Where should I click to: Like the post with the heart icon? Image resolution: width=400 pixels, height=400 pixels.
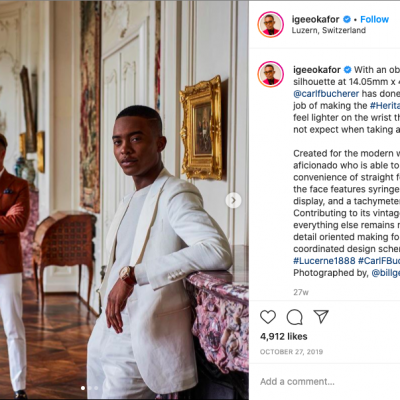pyautogui.click(x=268, y=317)
